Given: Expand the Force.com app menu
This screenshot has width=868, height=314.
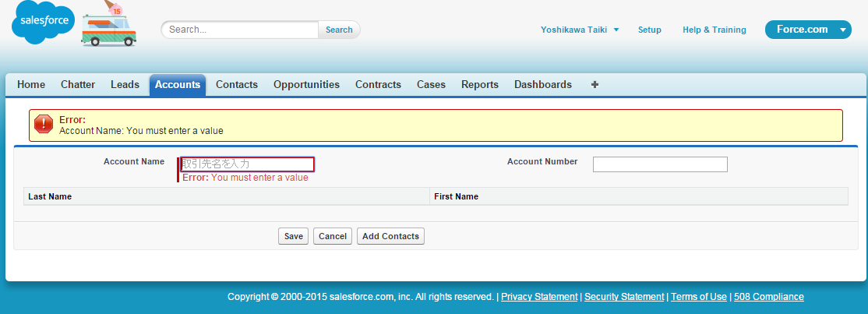Looking at the screenshot, I should (x=808, y=30).
